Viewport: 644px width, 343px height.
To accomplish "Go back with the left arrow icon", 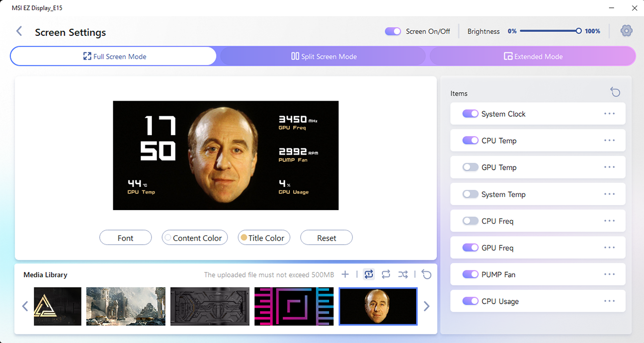I will tap(19, 31).
